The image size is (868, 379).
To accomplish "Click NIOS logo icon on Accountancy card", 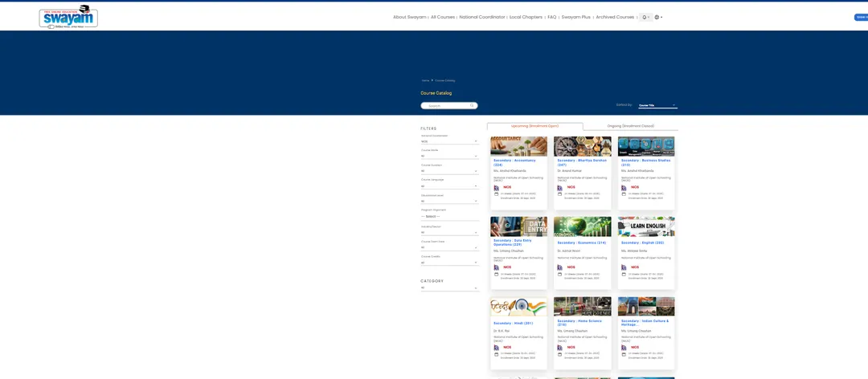I will tap(497, 188).
